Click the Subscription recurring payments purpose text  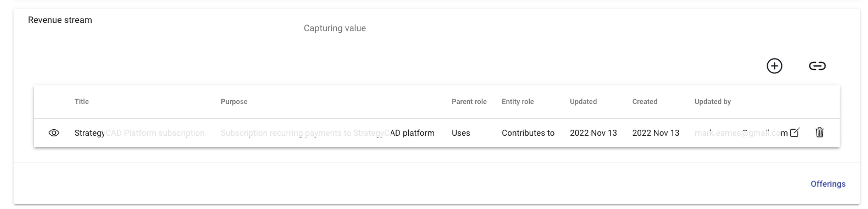tap(327, 133)
